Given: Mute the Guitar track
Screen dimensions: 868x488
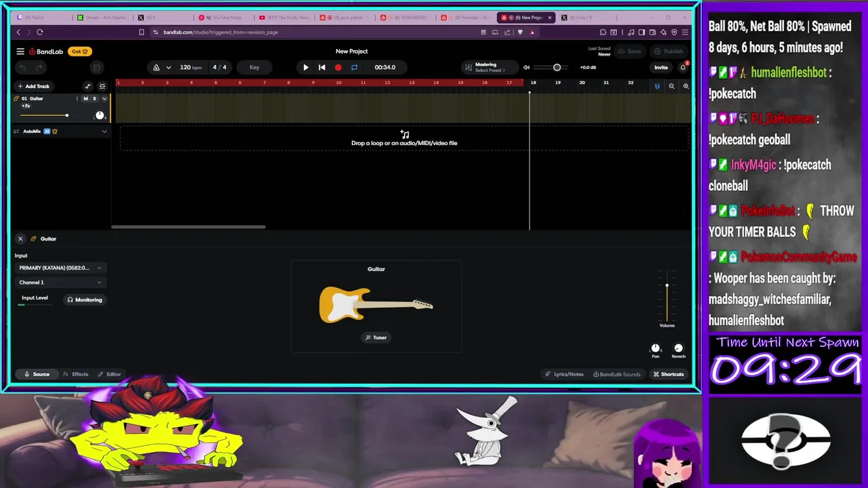Looking at the screenshot, I should (x=85, y=99).
